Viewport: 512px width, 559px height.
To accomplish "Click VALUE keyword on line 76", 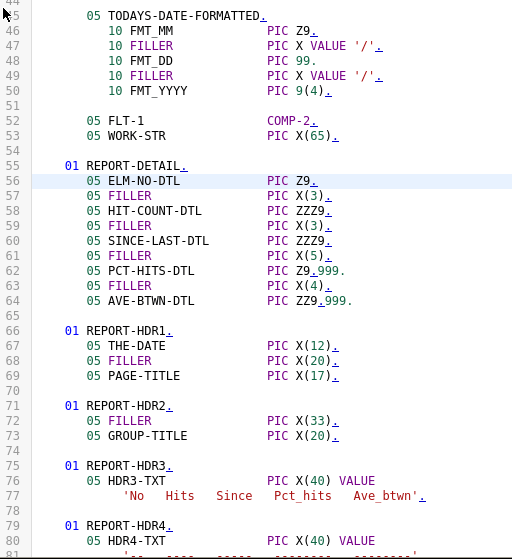I will [x=357, y=481].
